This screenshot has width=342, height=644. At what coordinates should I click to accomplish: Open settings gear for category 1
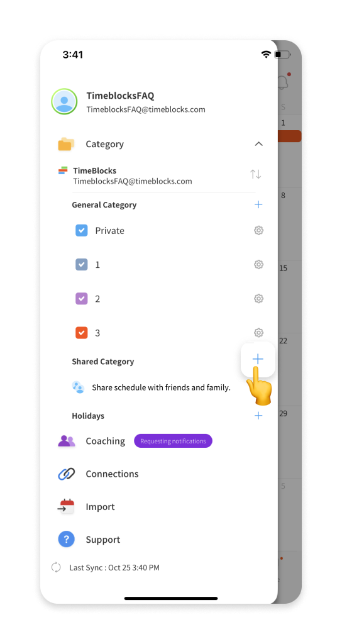pyautogui.click(x=258, y=265)
